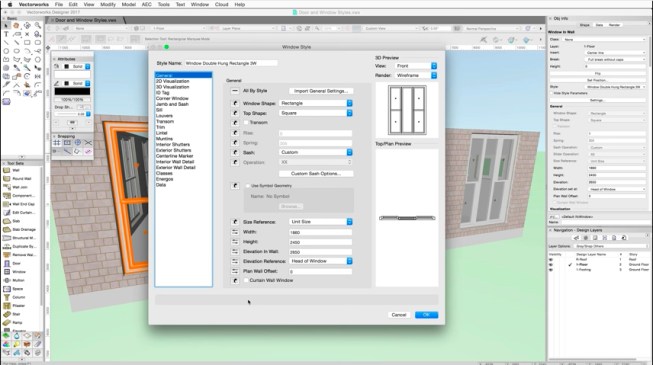
Task: Toggle by-instance control for Height row
Action: pyautogui.click(x=235, y=242)
